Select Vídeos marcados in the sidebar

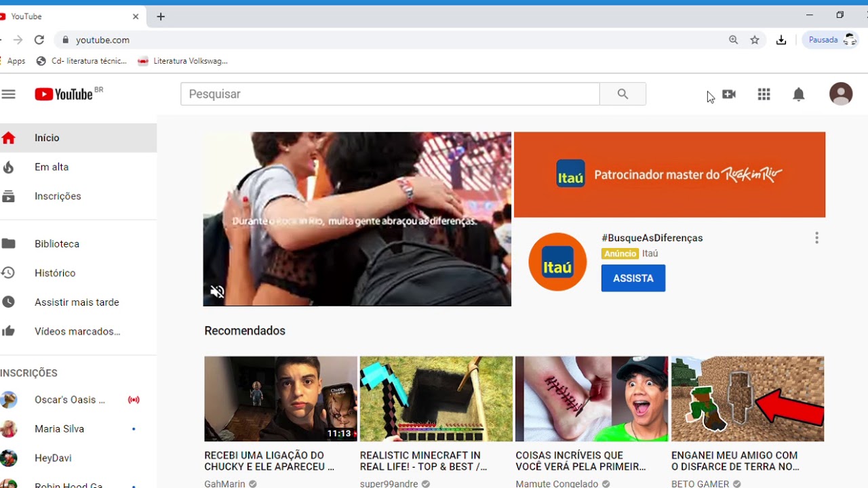click(x=78, y=331)
